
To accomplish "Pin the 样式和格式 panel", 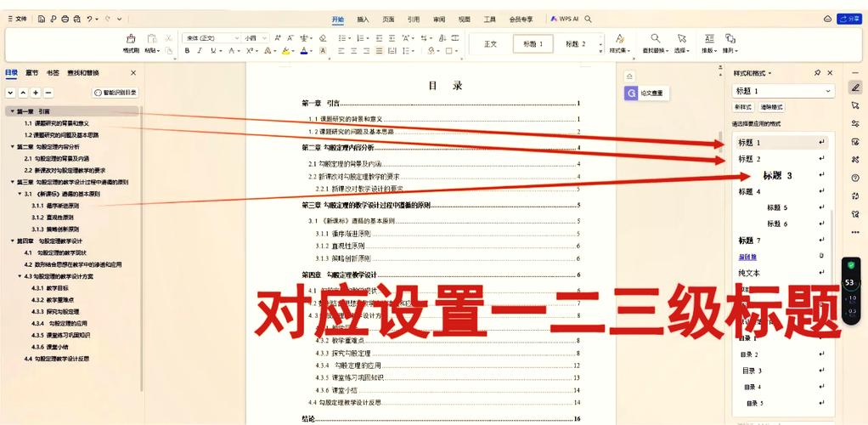I will coord(817,73).
